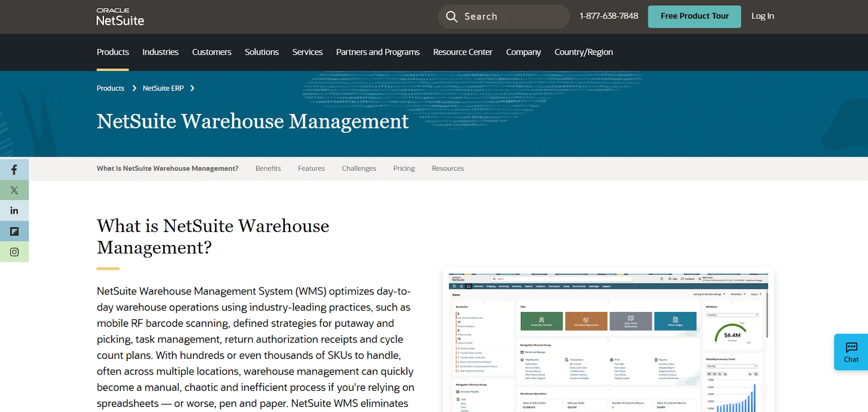Open the Chat widget
Screen dimensions: 868x412
click(x=851, y=352)
